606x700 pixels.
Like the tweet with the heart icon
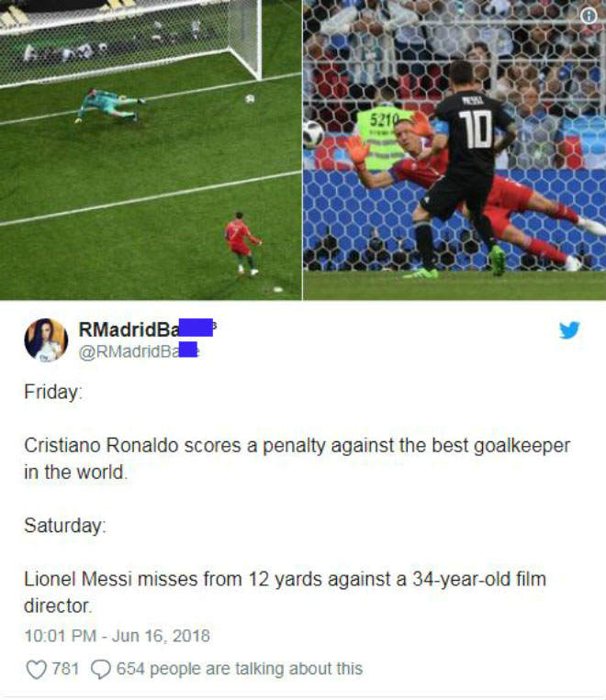pyautogui.click(x=36, y=669)
